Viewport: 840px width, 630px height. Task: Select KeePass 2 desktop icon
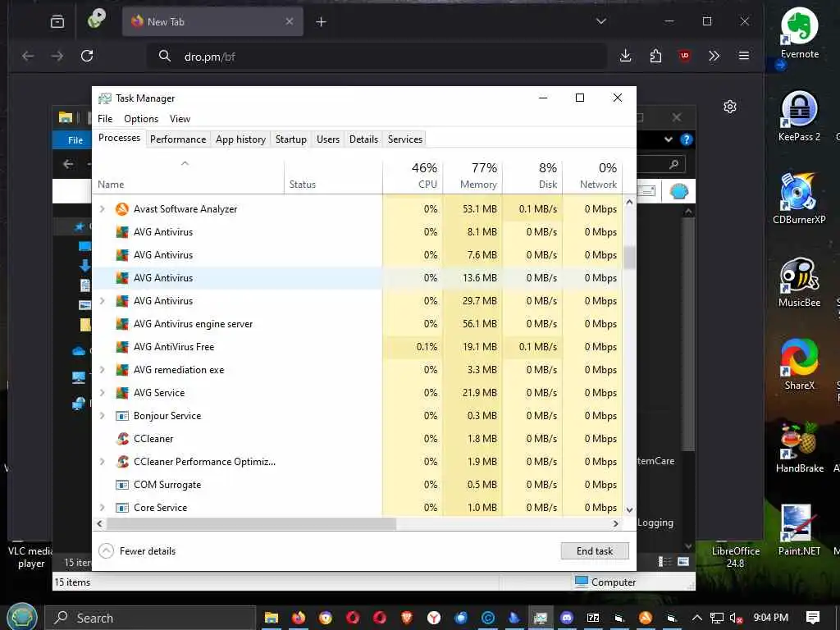(x=799, y=116)
